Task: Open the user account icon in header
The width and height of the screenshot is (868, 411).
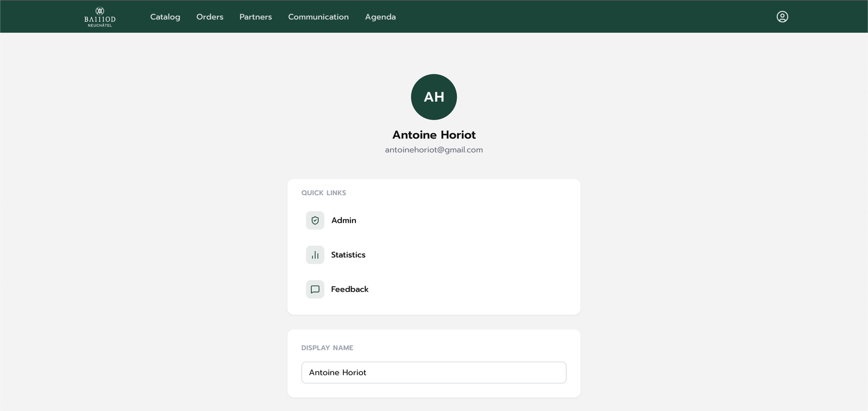Action: (782, 17)
